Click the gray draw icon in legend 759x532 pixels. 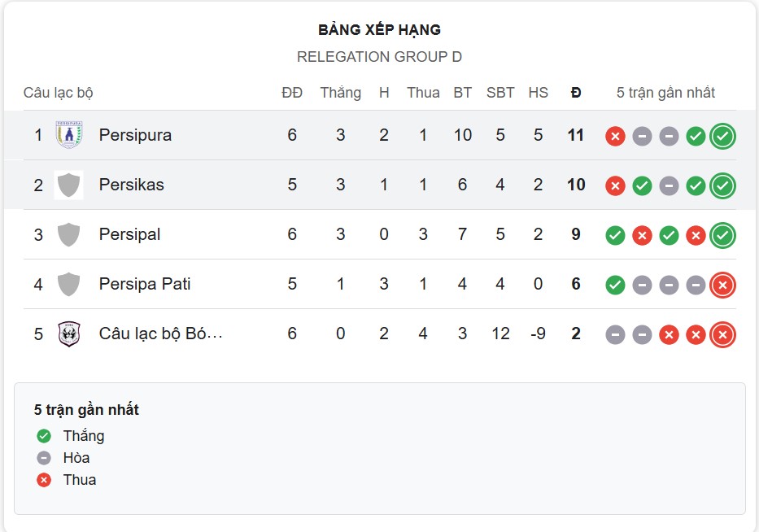coord(43,458)
